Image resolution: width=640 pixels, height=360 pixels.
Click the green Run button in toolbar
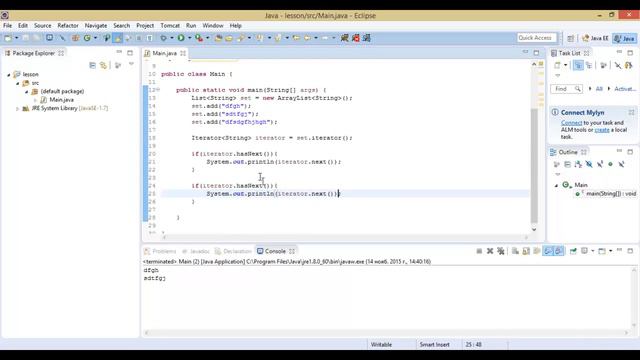(181, 38)
